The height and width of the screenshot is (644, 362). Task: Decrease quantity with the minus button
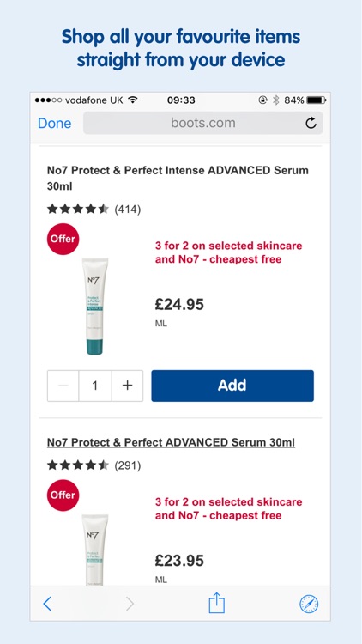[63, 386]
